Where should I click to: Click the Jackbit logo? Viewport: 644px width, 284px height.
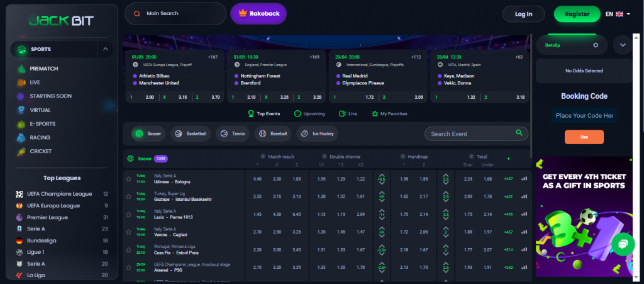(62, 21)
